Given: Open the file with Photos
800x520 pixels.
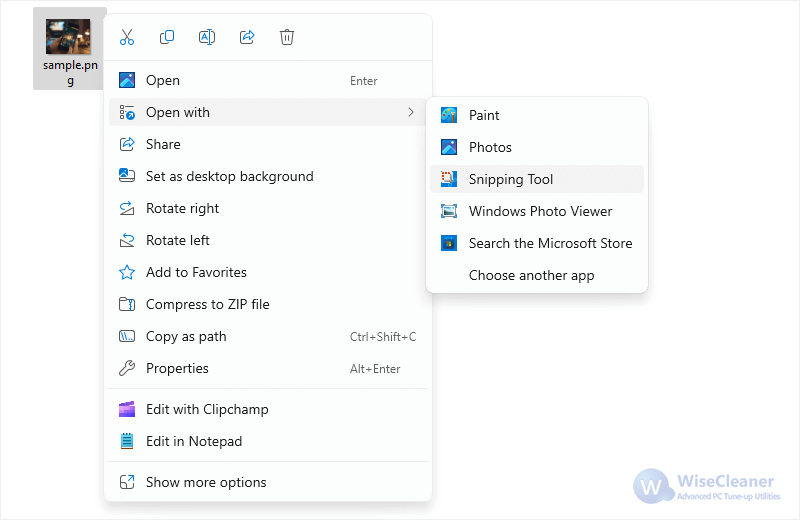Looking at the screenshot, I should (537, 147).
